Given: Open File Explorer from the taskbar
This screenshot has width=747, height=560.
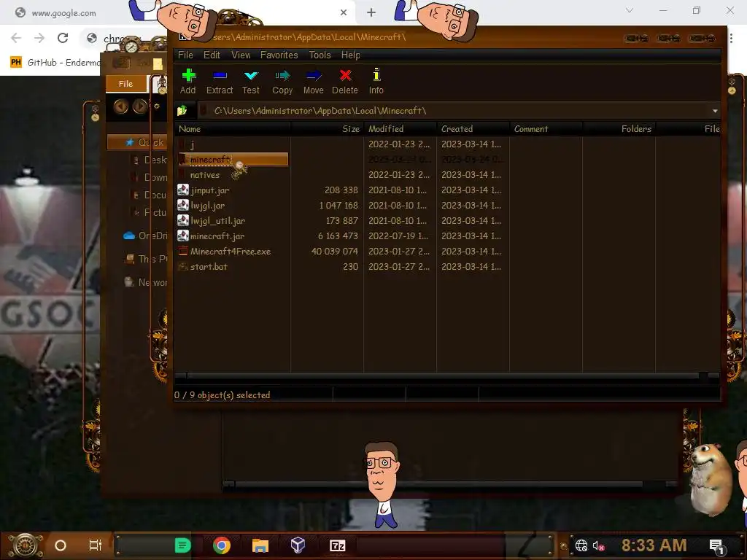Looking at the screenshot, I should (x=260, y=545).
